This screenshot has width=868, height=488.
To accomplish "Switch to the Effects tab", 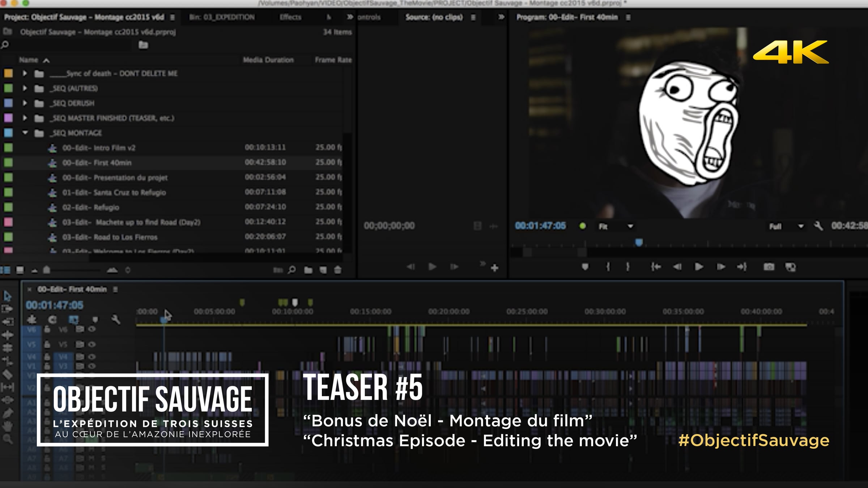I will pos(290,17).
